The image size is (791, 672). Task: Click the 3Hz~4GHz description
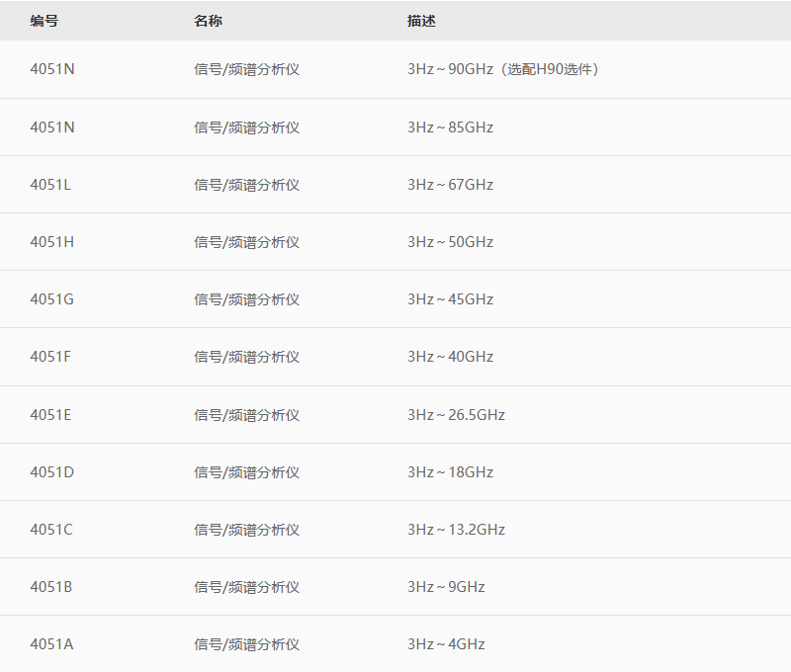pos(446,644)
